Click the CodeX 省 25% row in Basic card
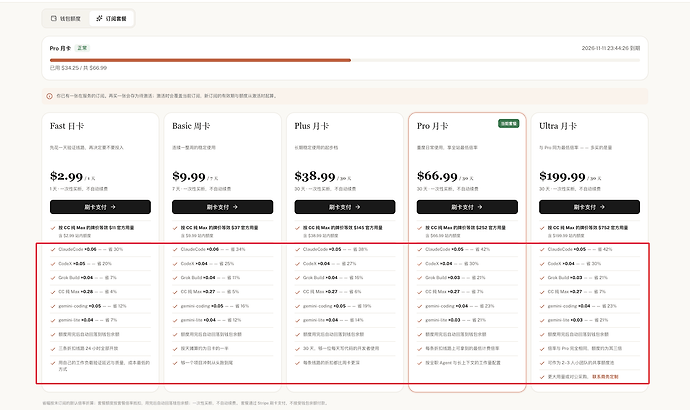Viewport: 690px width, 410px height. coord(222,264)
